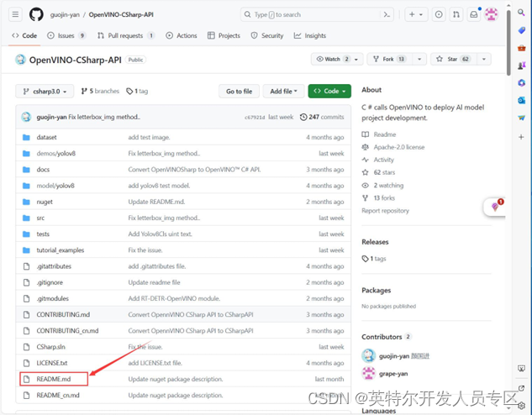Screen dimensions: 532x415
Task: Open the 247 commits history
Action: pyautogui.click(x=322, y=117)
